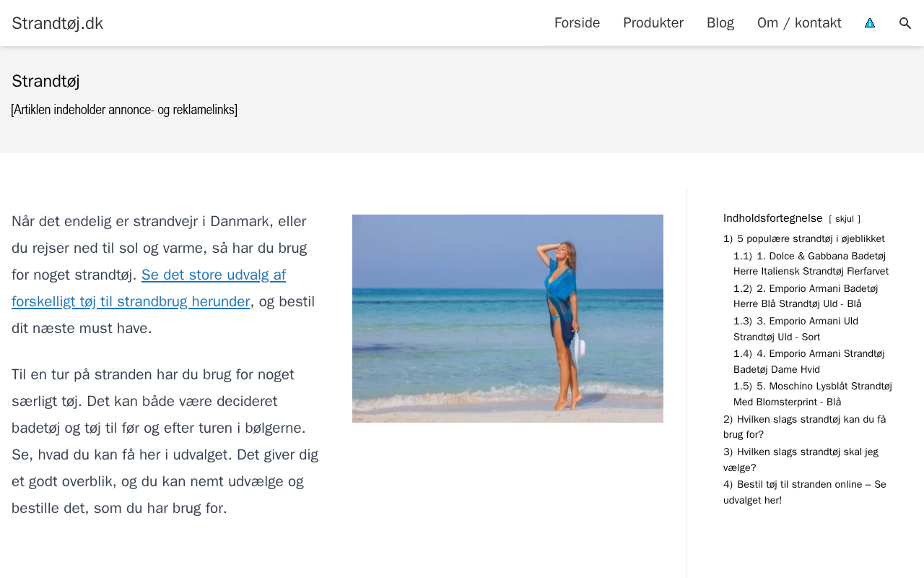Jump to Bestil tøj til stranden online

805,492
